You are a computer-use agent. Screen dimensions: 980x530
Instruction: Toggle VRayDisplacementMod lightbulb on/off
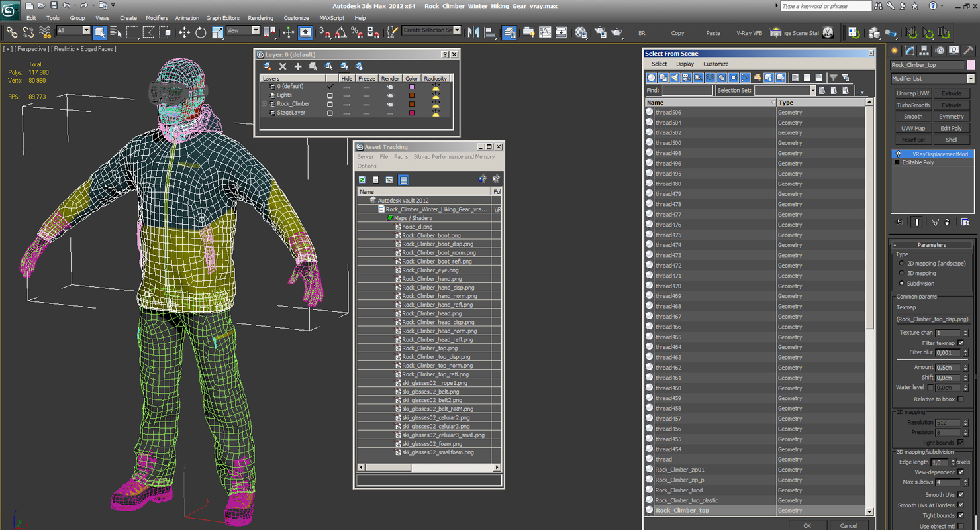[899, 154]
